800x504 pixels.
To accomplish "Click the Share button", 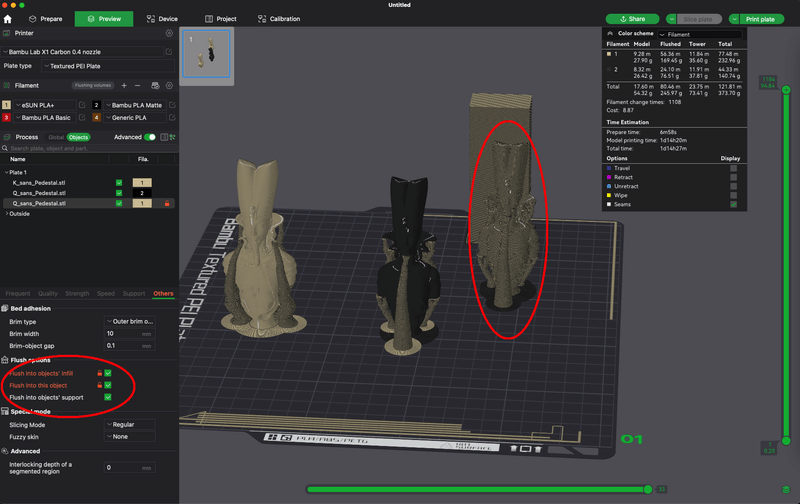I will (632, 19).
